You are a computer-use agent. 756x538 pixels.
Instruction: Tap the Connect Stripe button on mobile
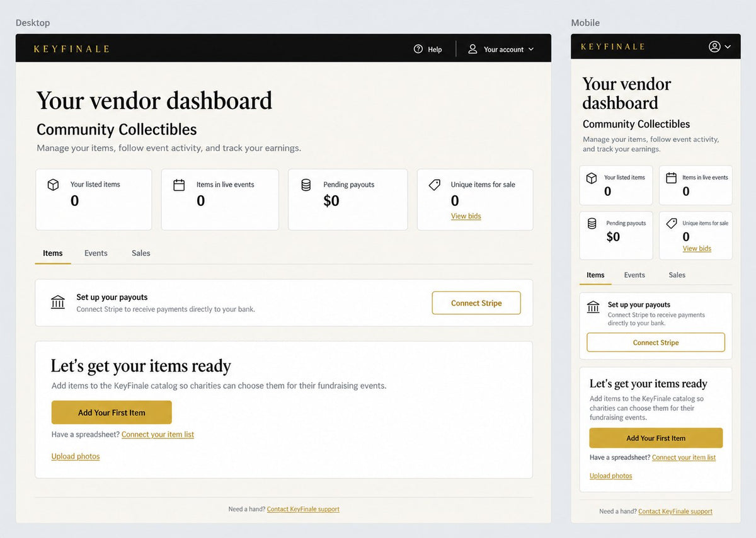(656, 343)
